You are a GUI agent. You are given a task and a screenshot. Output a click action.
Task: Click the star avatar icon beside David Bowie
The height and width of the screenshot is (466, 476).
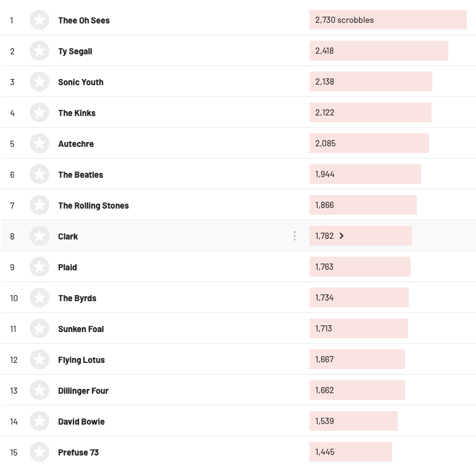pyautogui.click(x=39, y=421)
